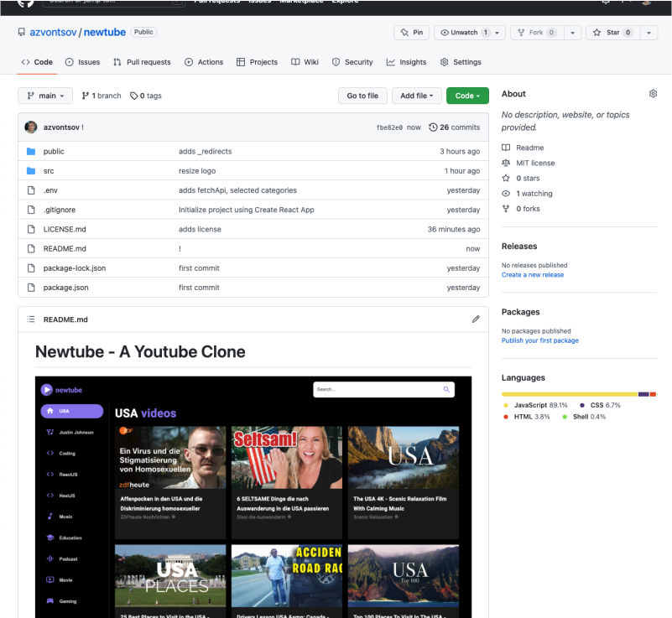672x618 pixels.
Task: Open the About settings gear icon
Action: (653, 94)
